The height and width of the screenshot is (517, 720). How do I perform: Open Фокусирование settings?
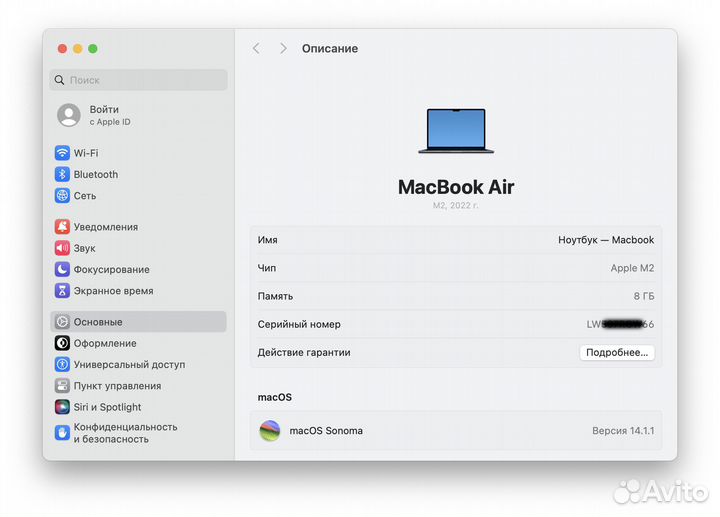pyautogui.click(x=138, y=270)
